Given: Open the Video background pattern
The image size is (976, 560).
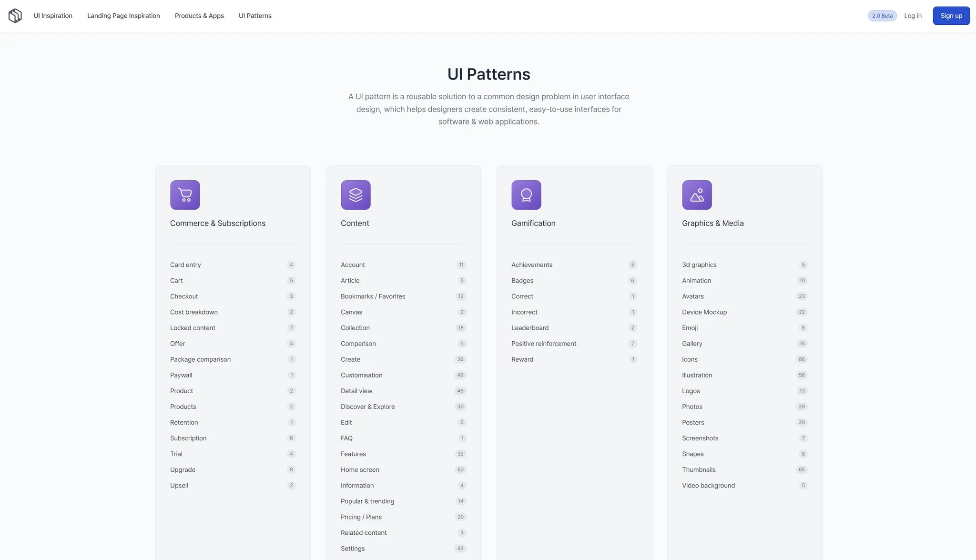Looking at the screenshot, I should point(708,486).
